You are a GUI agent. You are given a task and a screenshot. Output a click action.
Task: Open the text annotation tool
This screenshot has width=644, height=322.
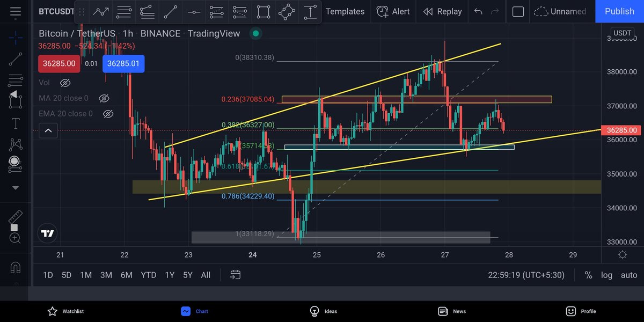(16, 123)
